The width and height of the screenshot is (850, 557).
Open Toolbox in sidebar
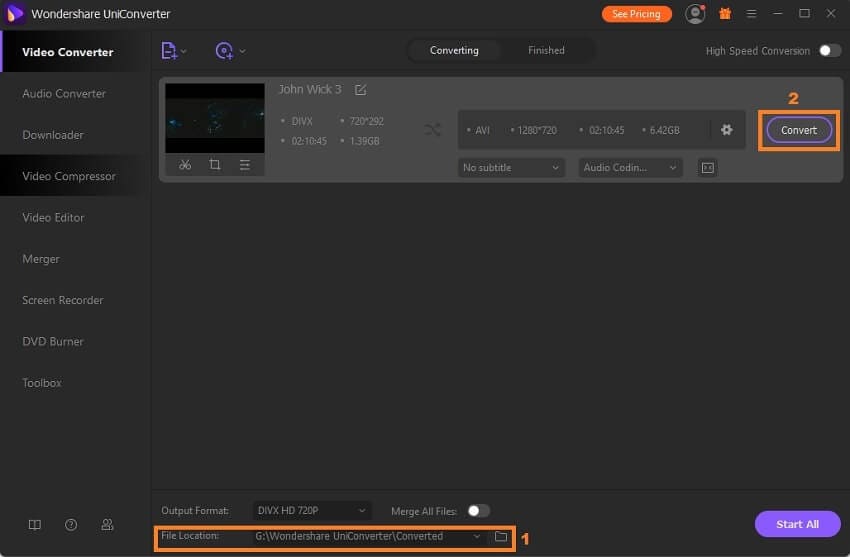pyautogui.click(x=42, y=383)
